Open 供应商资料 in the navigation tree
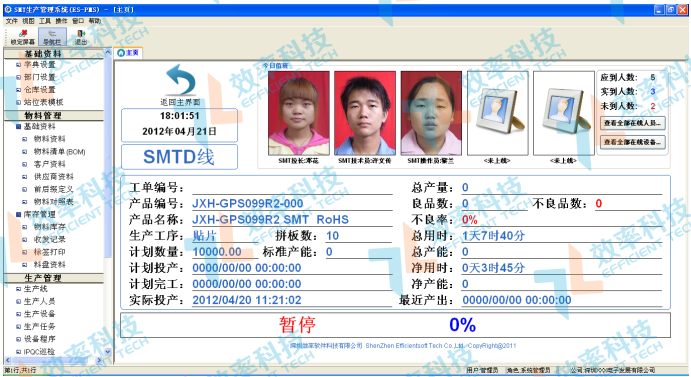 coord(54,177)
